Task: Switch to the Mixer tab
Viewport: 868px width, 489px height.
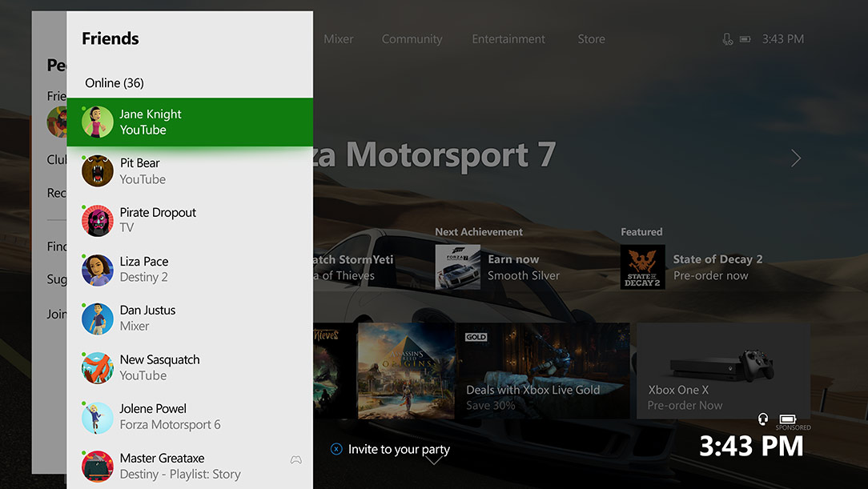Action: (338, 39)
